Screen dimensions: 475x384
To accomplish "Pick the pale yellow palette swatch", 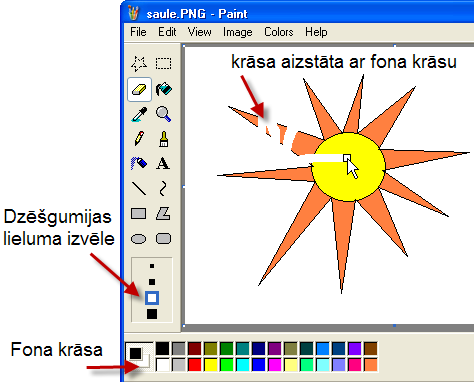I will 291,365.
